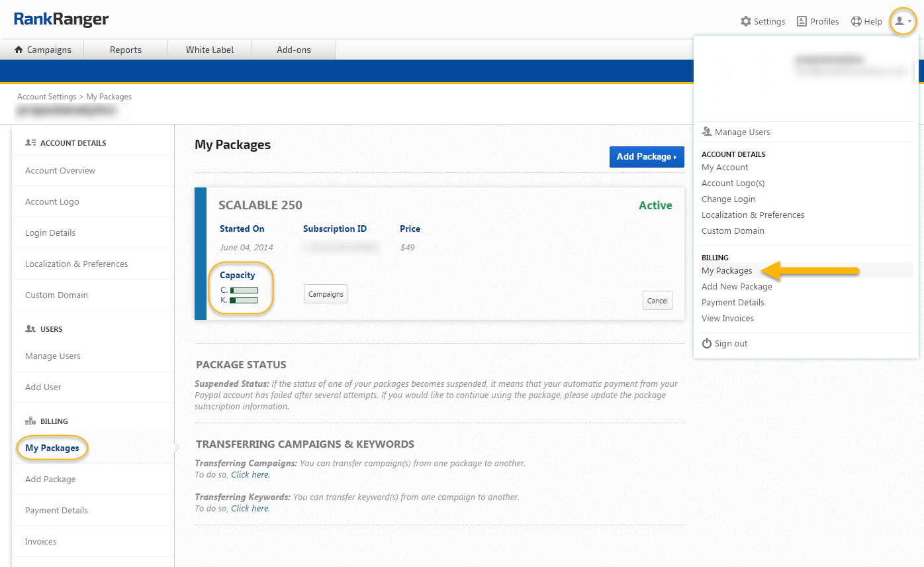Click the RankRanger logo
Viewport: 924px width, 567px height.
pyautogui.click(x=61, y=20)
